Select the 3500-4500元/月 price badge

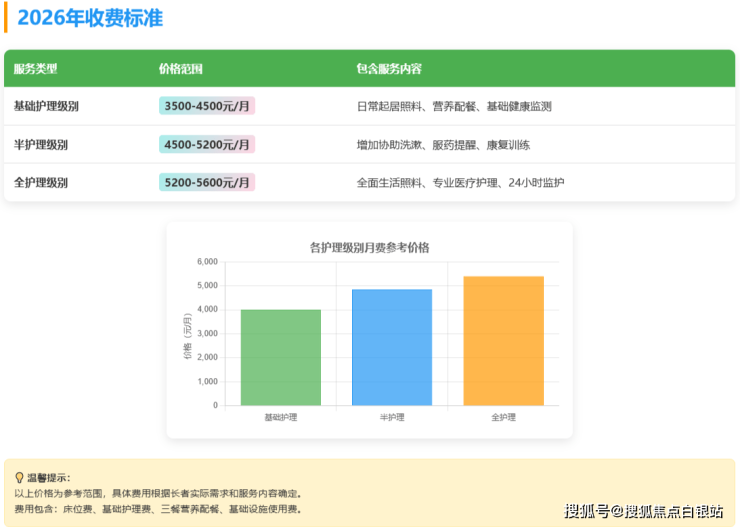pos(207,106)
